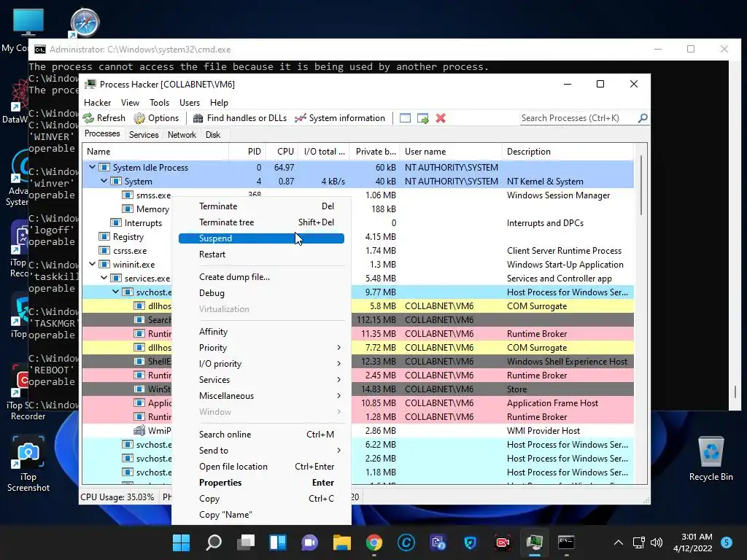Choose Terminate tree in context menu

pos(261,222)
